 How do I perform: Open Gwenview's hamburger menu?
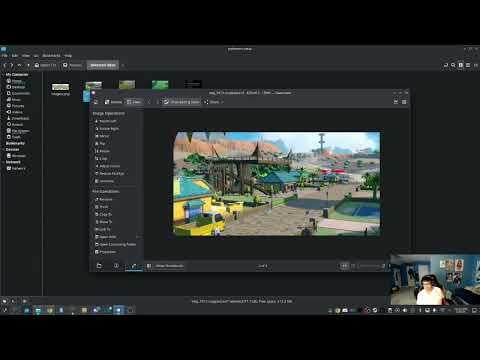[404, 102]
